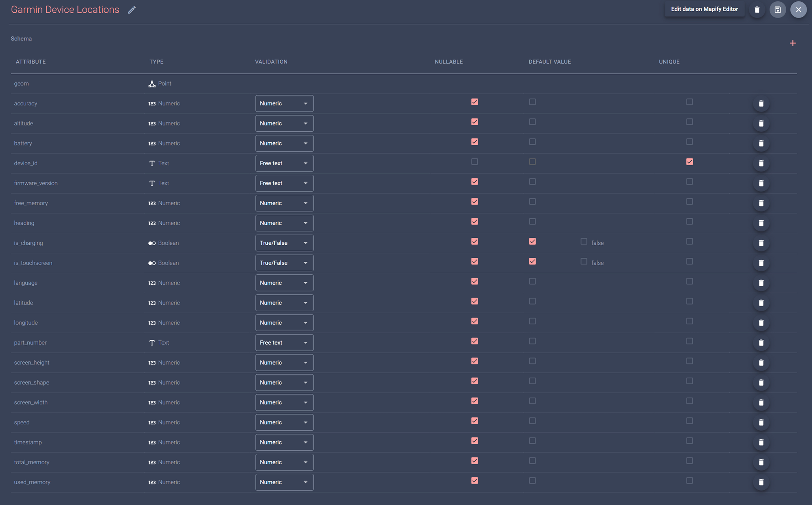Disable default value for is_charging
The height and width of the screenshot is (505, 812).
pyautogui.click(x=532, y=242)
